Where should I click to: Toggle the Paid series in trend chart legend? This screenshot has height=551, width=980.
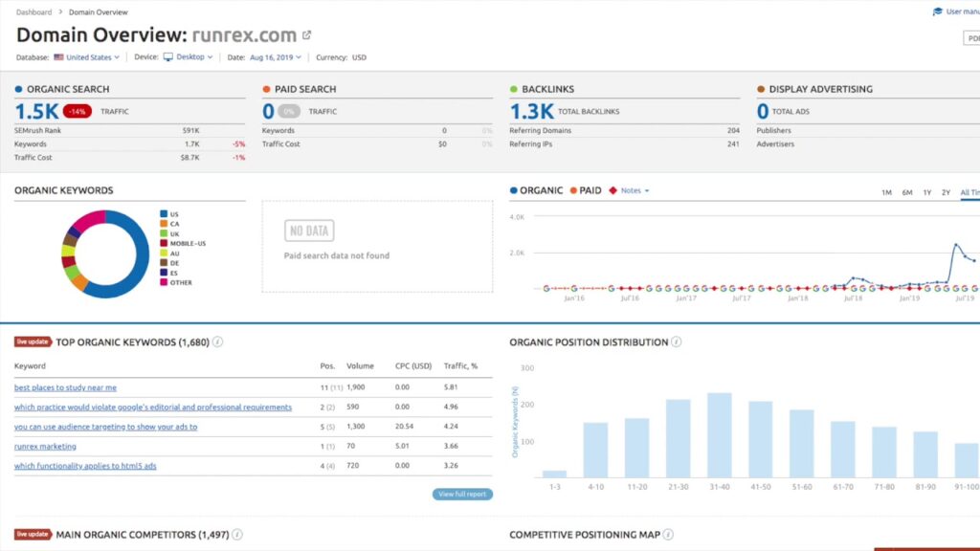[586, 190]
